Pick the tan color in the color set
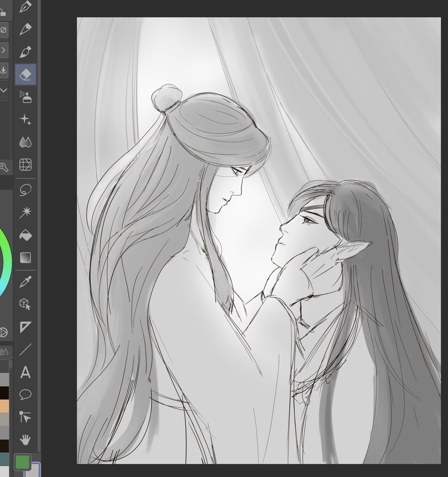This screenshot has width=448, height=477. tap(4, 406)
